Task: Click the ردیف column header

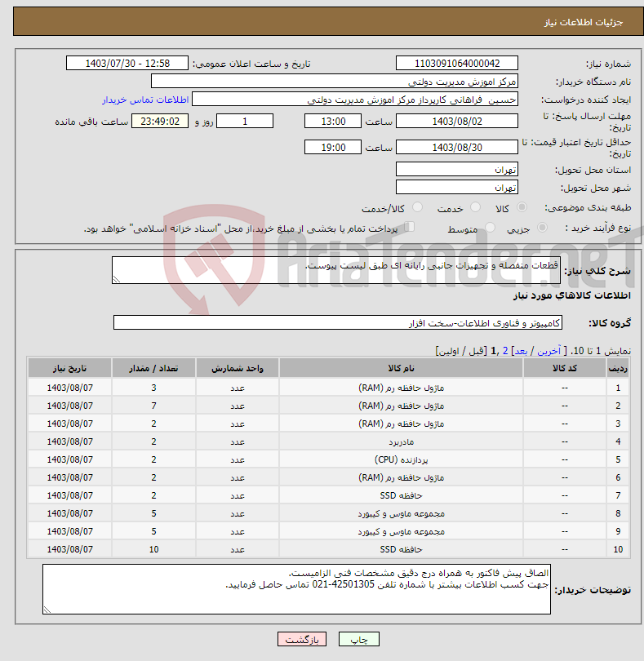Action: [x=618, y=368]
